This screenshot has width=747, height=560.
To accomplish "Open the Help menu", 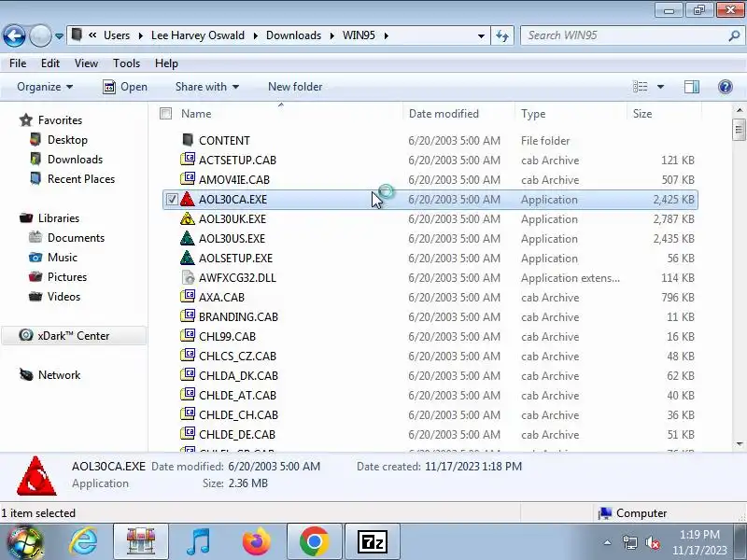I will tap(166, 63).
